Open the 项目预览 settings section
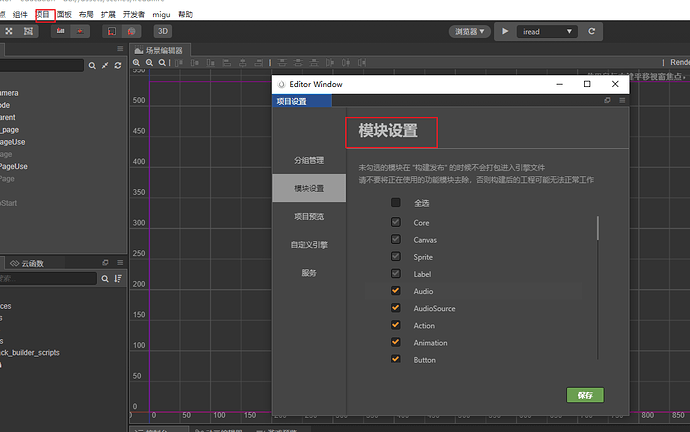 (x=309, y=216)
